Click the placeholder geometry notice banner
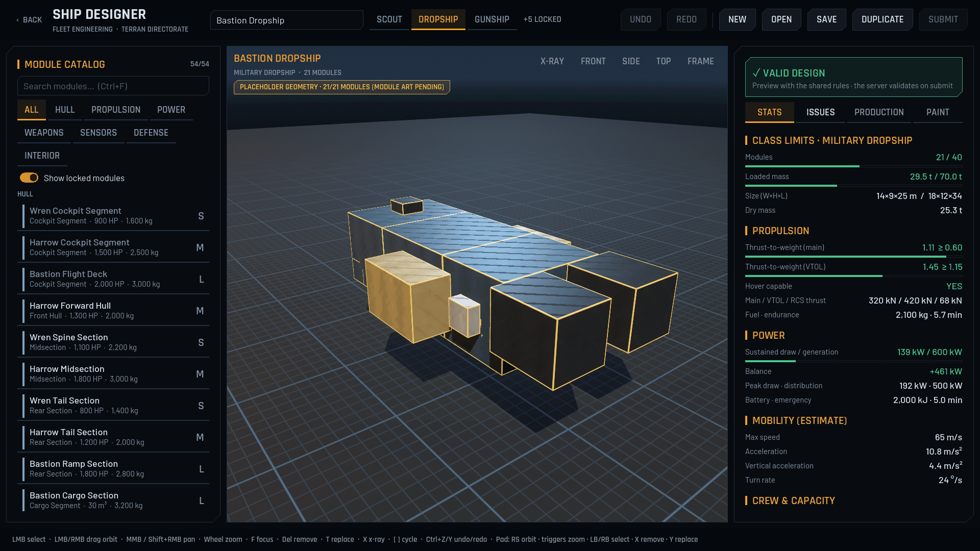 [x=342, y=87]
